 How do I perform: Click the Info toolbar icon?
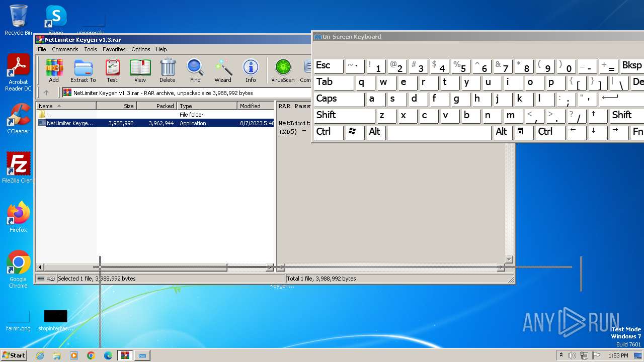click(251, 70)
